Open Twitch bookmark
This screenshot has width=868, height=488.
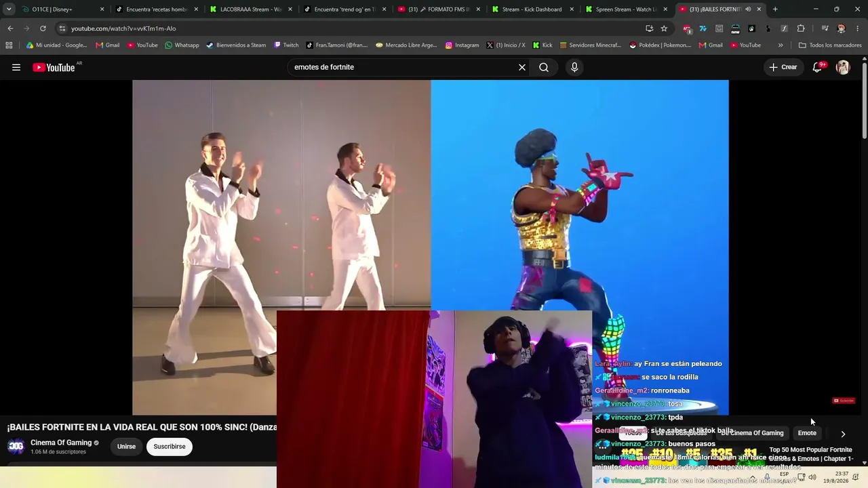[x=286, y=45]
